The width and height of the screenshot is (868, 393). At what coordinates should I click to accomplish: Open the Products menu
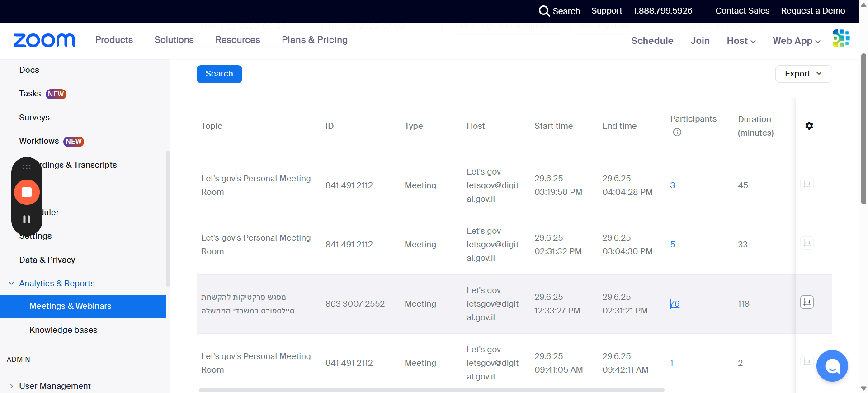[114, 40]
